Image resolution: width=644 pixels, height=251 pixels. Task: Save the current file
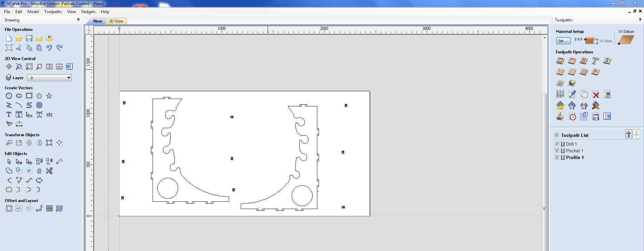coord(29,38)
